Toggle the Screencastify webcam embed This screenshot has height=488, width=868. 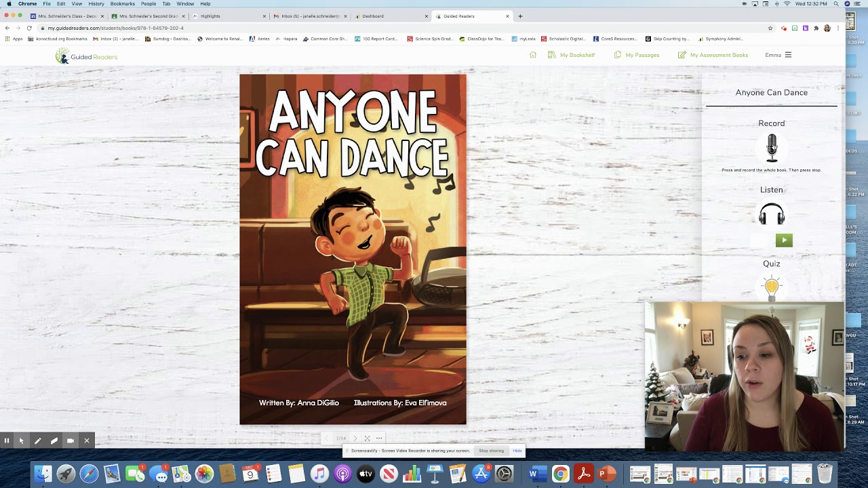click(x=71, y=441)
